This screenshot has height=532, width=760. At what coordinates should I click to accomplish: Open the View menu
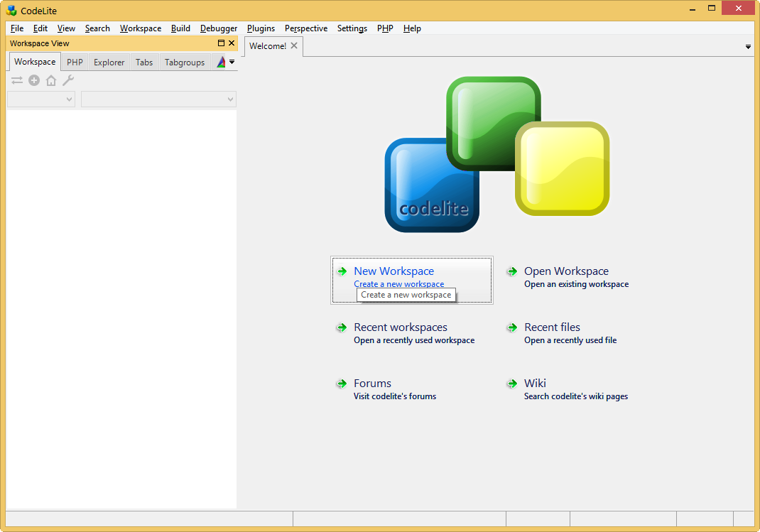[x=66, y=28]
